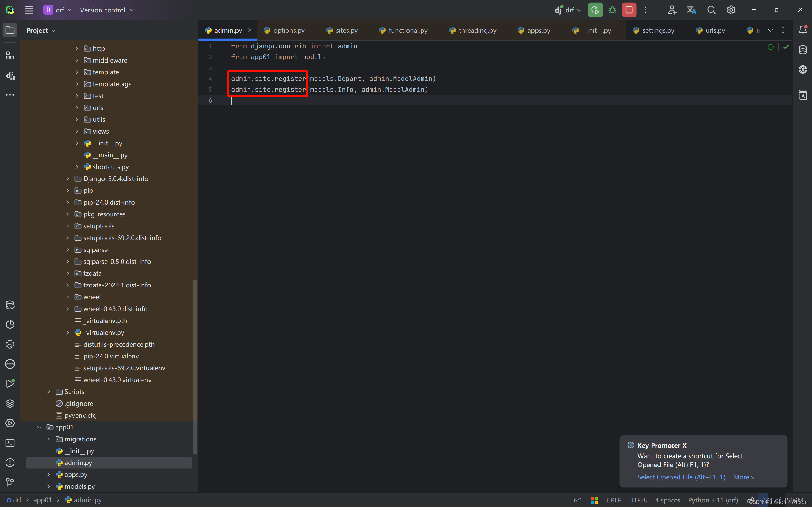This screenshot has height=507, width=812.
Task: Click the project tree vertical scrollbar
Action: point(195,367)
